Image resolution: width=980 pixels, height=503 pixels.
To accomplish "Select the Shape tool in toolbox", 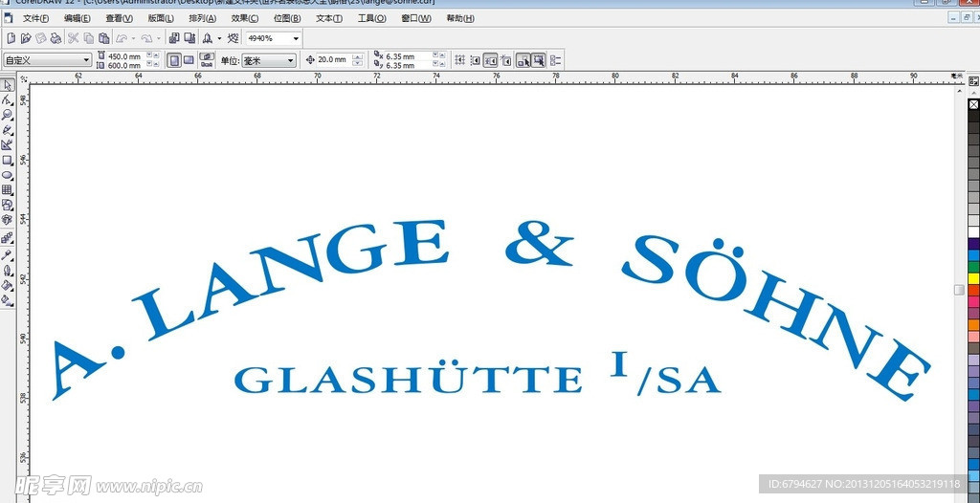I will coord(7,100).
